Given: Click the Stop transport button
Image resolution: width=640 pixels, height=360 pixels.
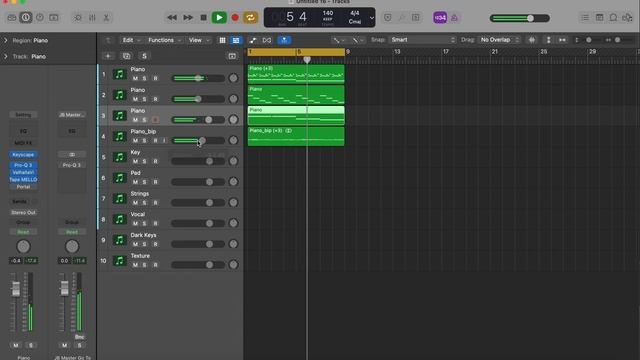Looking at the screenshot, I should [x=203, y=18].
